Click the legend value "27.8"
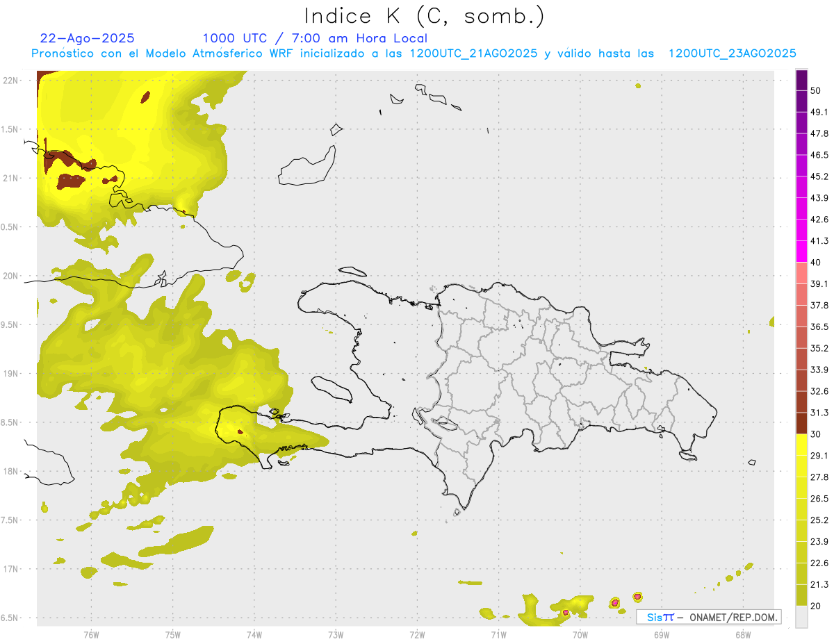 point(819,477)
